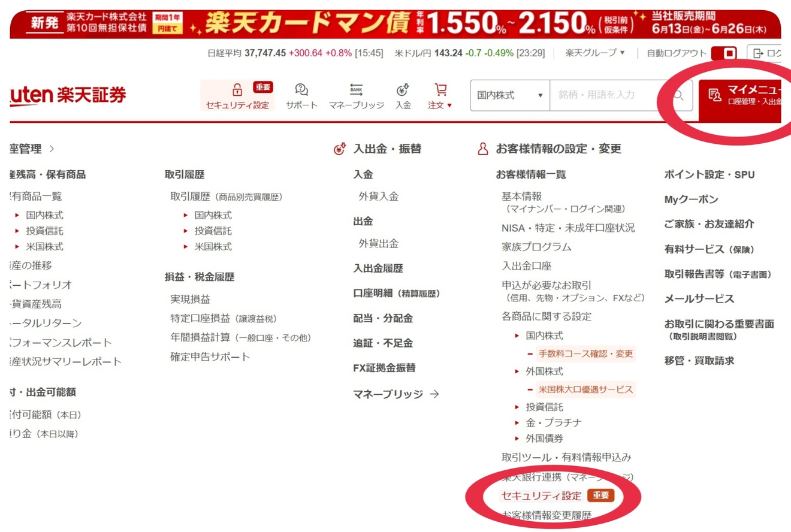Open 各商品に関する設定 link
This screenshot has height=532, width=791.
(x=547, y=316)
